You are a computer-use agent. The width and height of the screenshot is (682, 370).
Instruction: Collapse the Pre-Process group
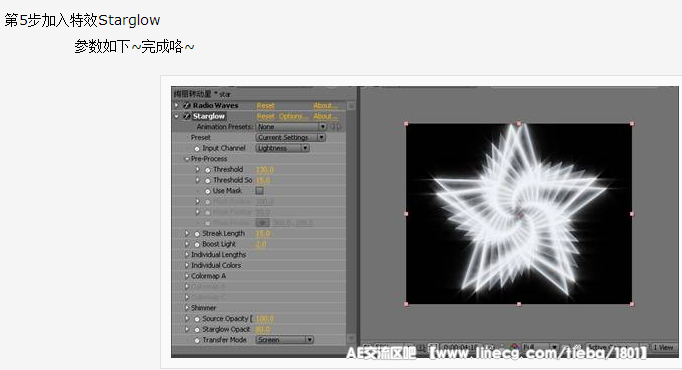pos(187,159)
